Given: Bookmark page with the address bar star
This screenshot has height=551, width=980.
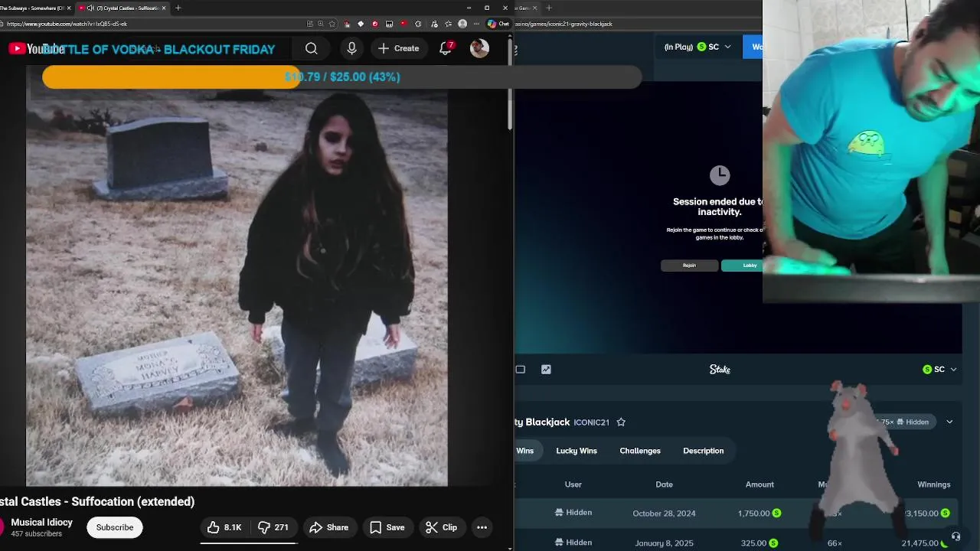Looking at the screenshot, I should click(332, 24).
